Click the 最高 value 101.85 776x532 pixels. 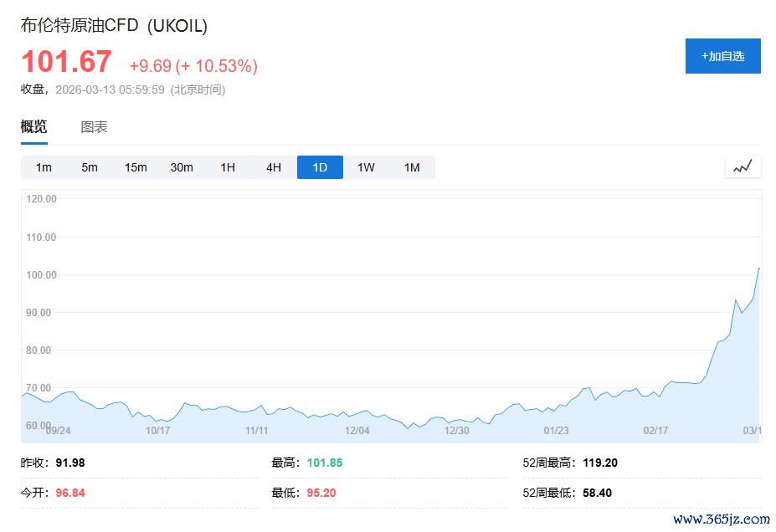tap(325, 463)
